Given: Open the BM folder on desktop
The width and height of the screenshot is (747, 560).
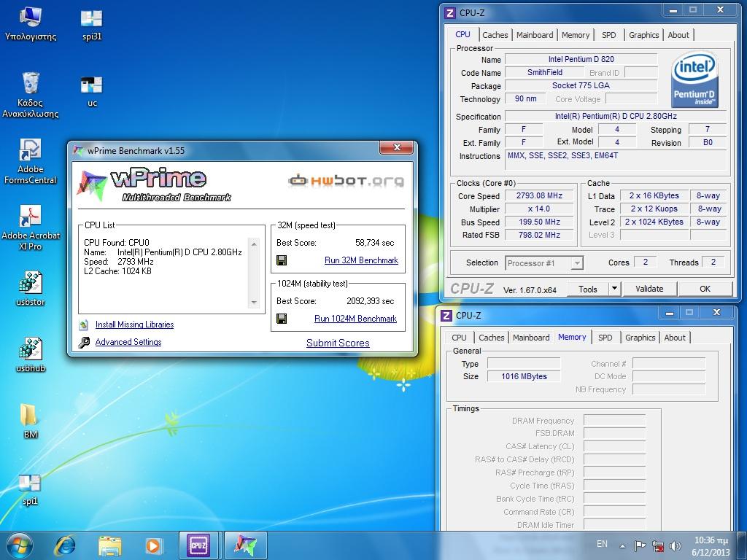Looking at the screenshot, I should point(29,421).
